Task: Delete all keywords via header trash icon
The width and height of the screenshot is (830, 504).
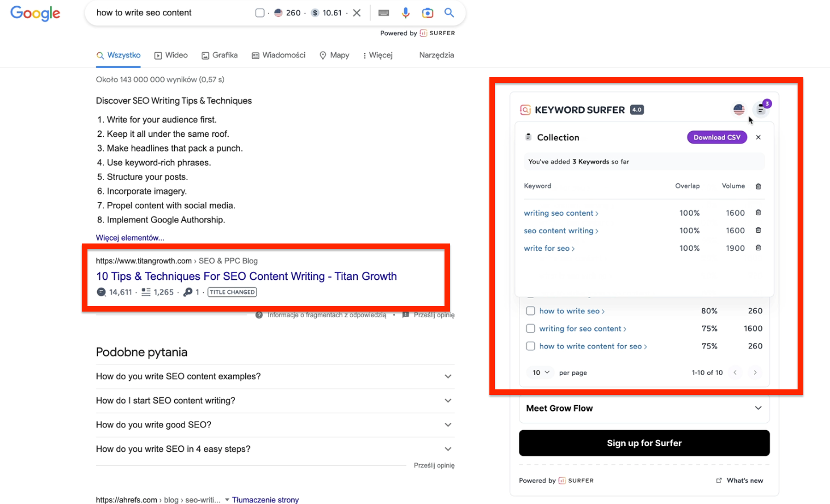Action: 758,186
